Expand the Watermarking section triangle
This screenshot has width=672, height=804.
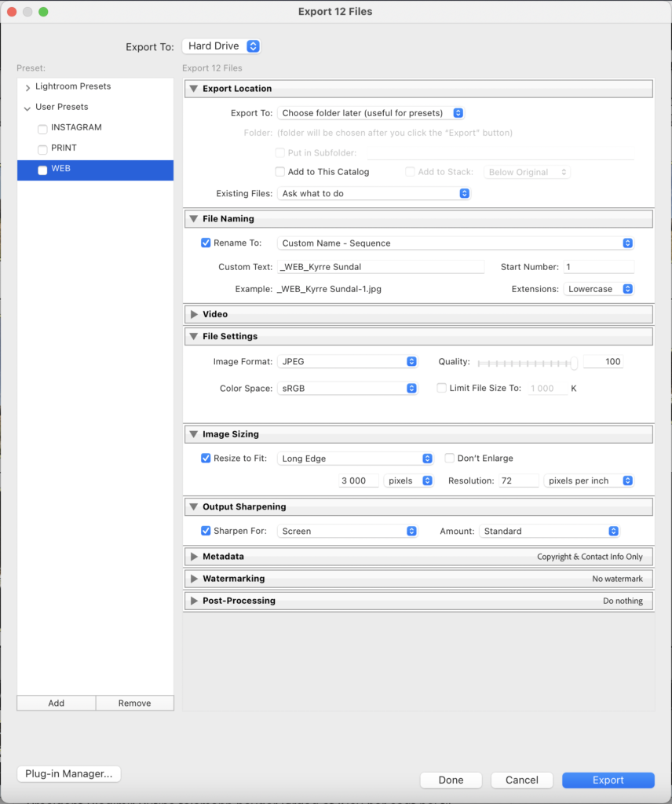click(194, 579)
